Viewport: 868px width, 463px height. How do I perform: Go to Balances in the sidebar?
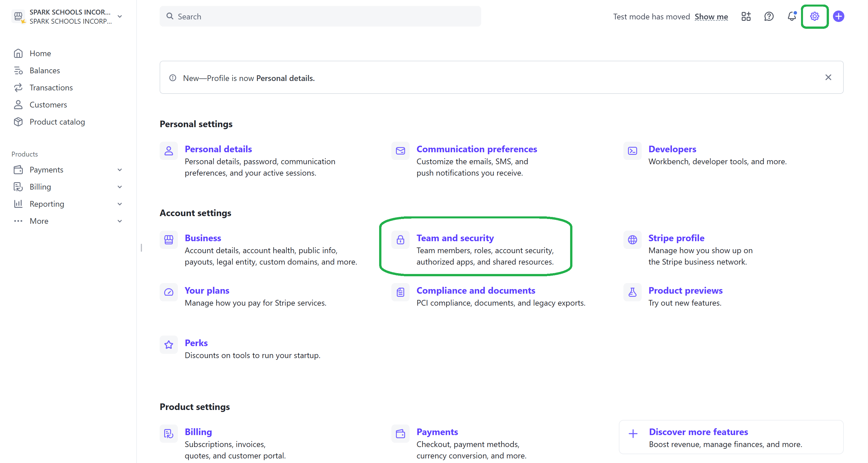pyautogui.click(x=44, y=70)
